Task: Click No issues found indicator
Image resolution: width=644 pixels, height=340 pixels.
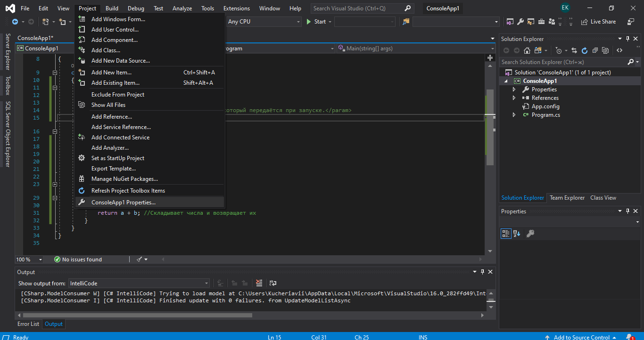Action: 78,259
